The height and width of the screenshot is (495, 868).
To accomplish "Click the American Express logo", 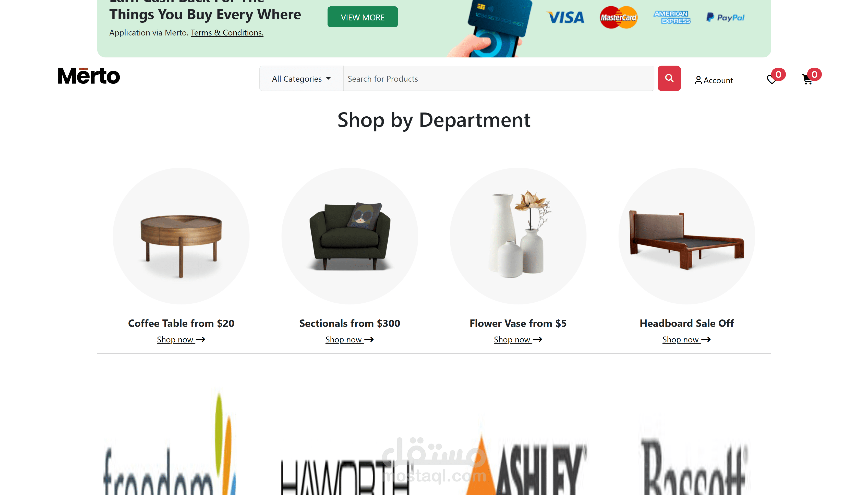I will 671,17.
